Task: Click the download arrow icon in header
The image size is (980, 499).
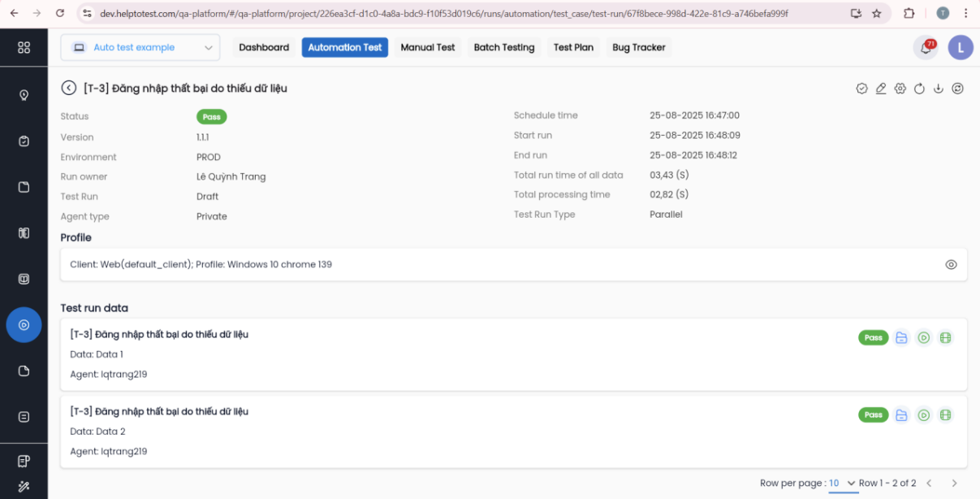Action: pyautogui.click(x=939, y=89)
